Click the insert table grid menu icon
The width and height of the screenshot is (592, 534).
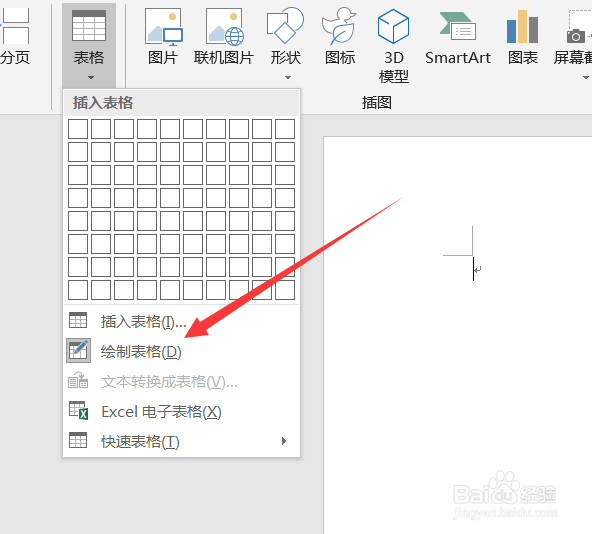pos(78,320)
